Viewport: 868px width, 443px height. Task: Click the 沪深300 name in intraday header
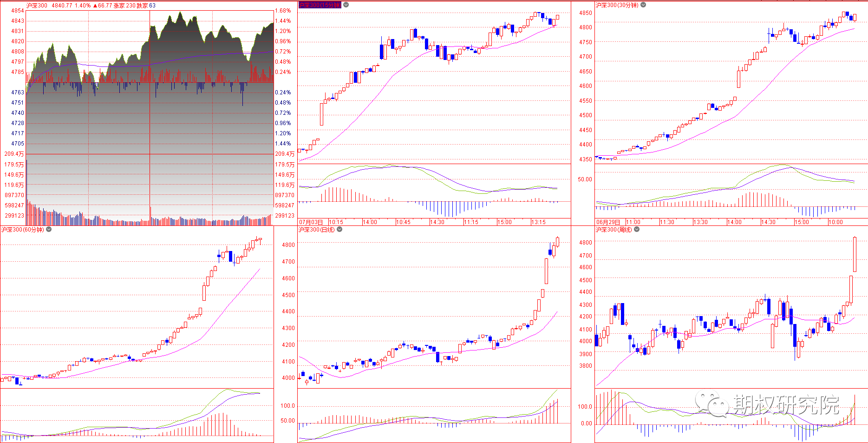coord(37,6)
